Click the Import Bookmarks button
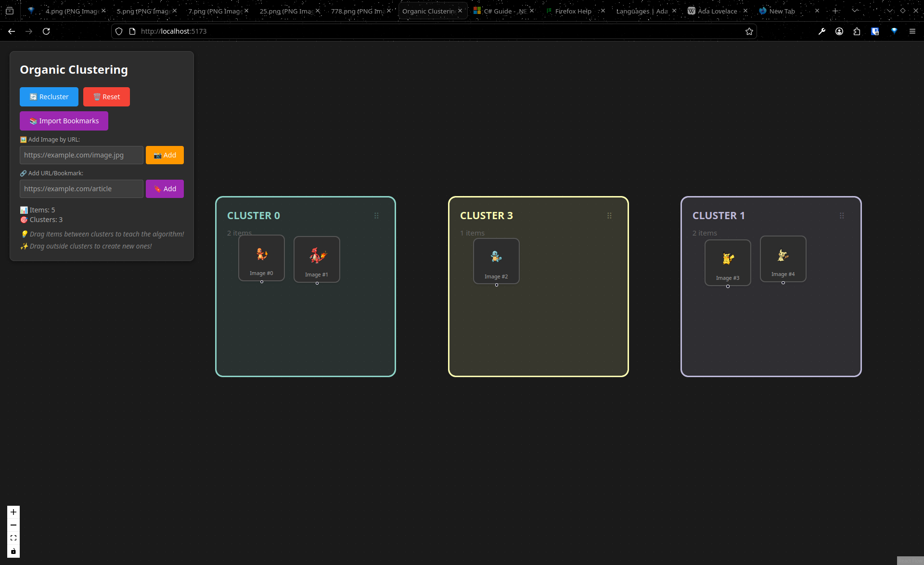 [x=64, y=121]
